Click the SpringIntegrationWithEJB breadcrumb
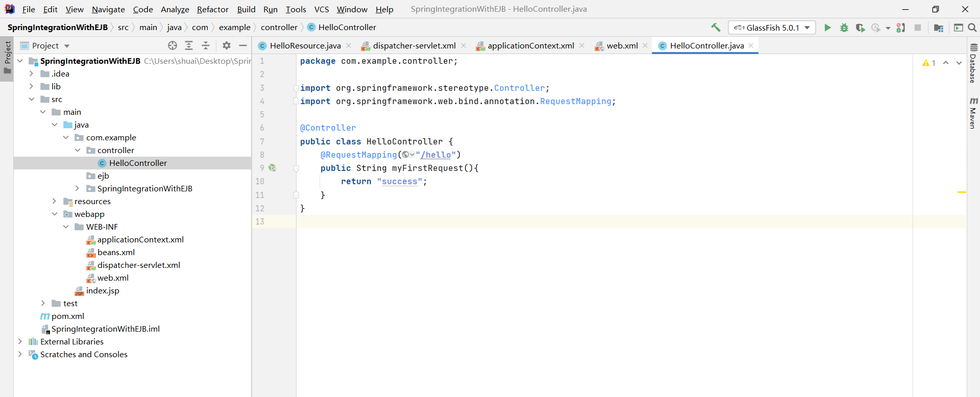The height and width of the screenshot is (397, 980). pyautogui.click(x=58, y=28)
